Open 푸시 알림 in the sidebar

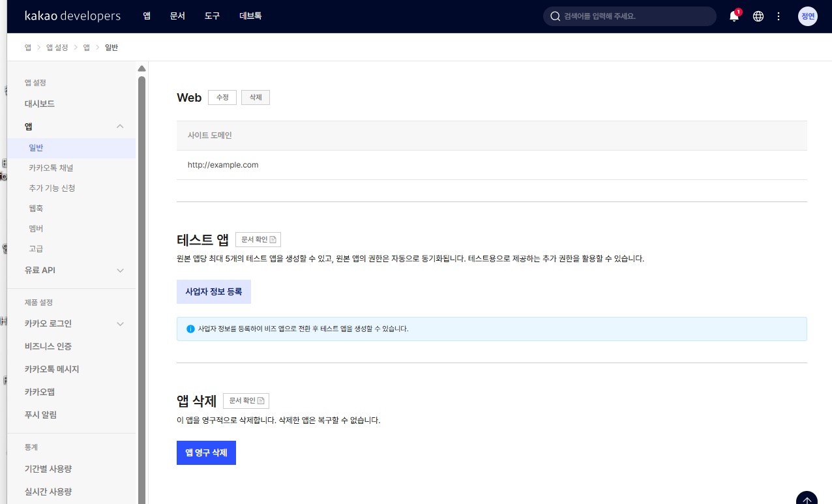[40, 415]
